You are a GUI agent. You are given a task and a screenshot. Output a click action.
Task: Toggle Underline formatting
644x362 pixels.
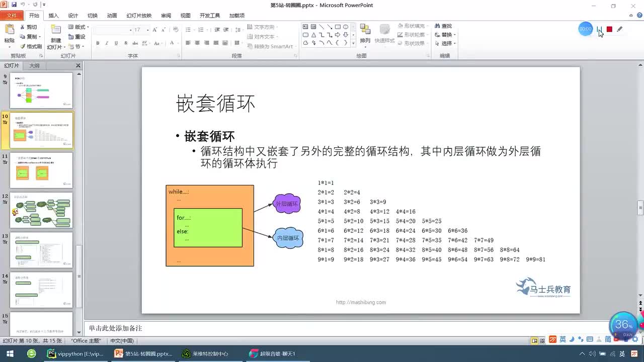(x=116, y=44)
